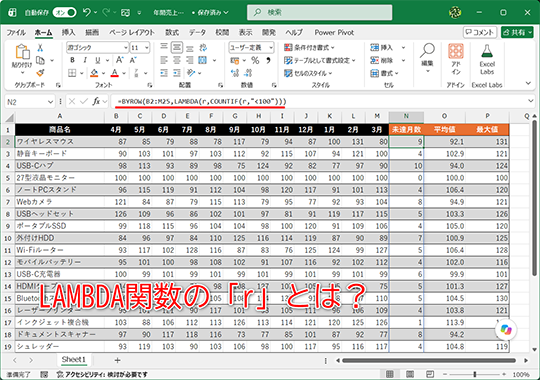Toggle right text alignment

click(190, 60)
